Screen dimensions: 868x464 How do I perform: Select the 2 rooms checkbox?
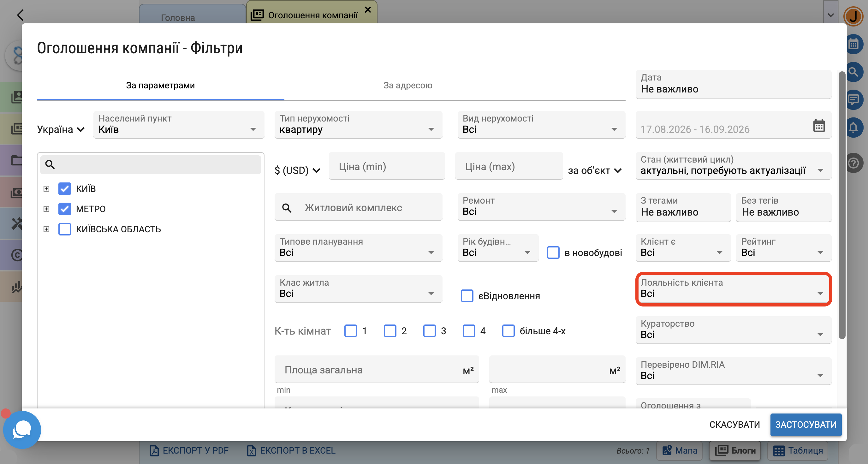(390, 331)
